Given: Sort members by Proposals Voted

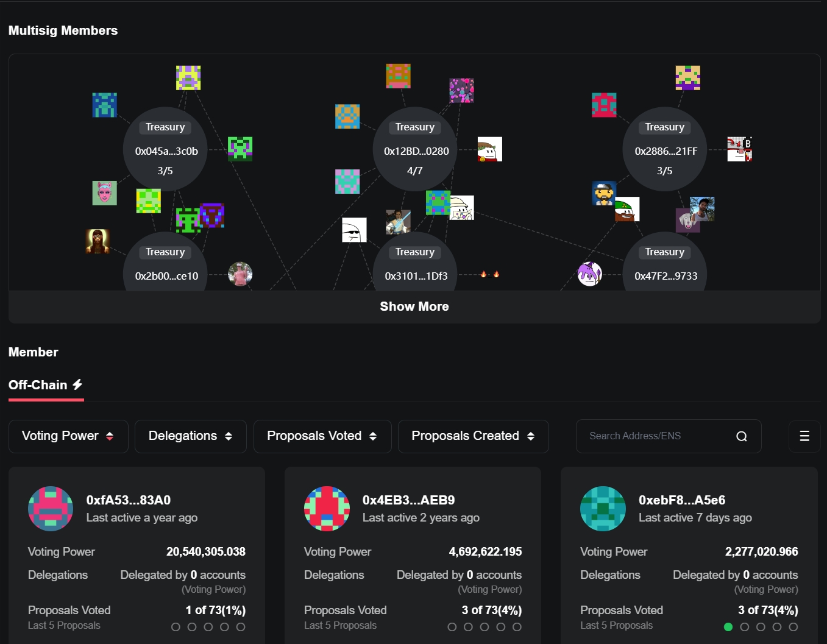Looking at the screenshot, I should [x=322, y=436].
